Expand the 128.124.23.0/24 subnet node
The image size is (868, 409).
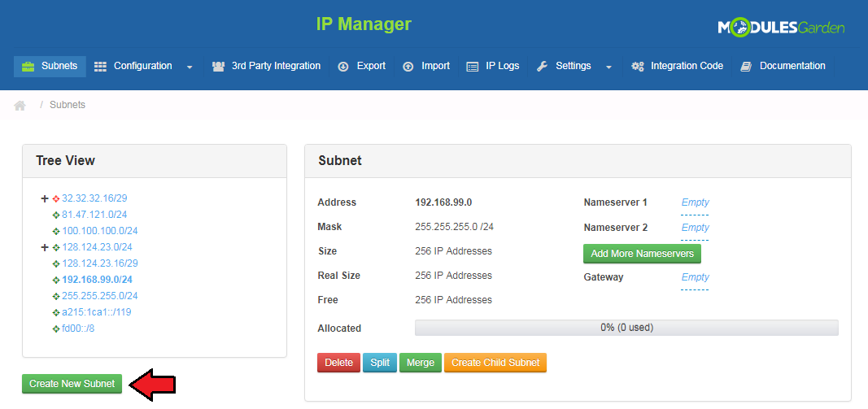[x=45, y=247]
